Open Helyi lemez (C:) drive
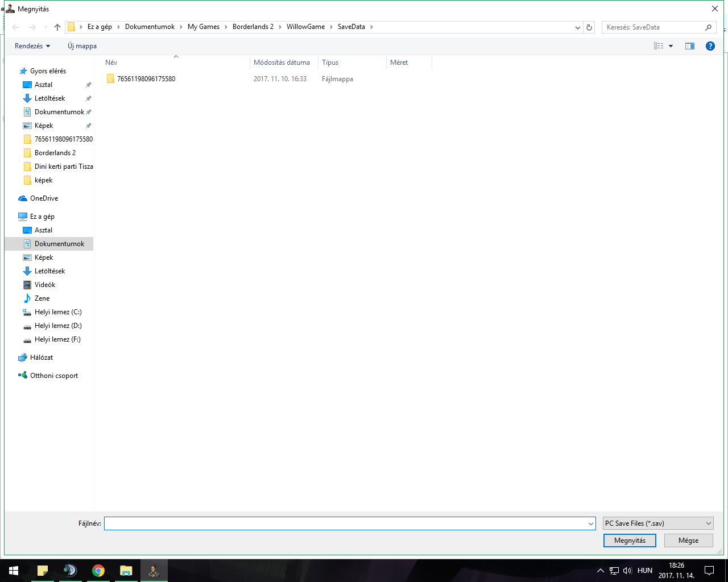 58,312
